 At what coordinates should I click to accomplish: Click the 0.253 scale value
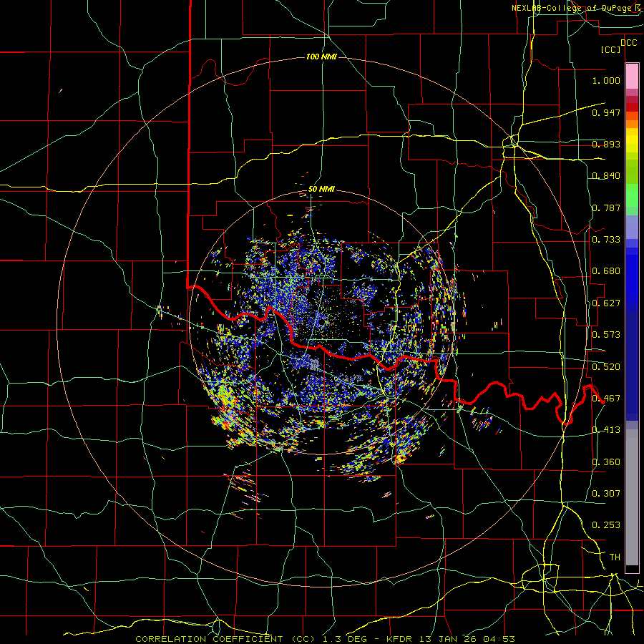coord(606,525)
